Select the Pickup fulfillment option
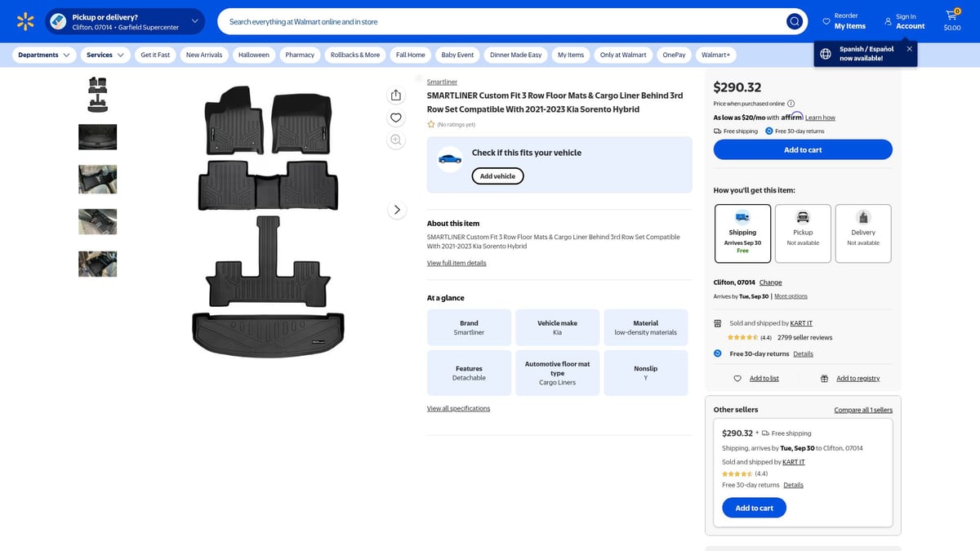980x551 pixels. 803,233
